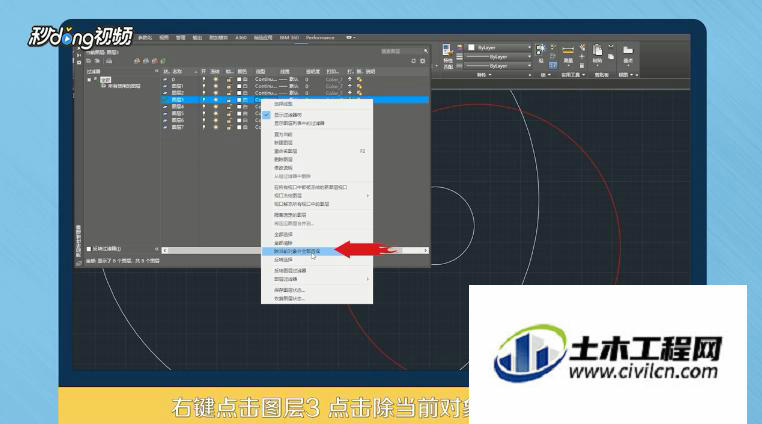Click New Property Filter icon in layer manager
The image size is (762, 424).
coord(88,61)
